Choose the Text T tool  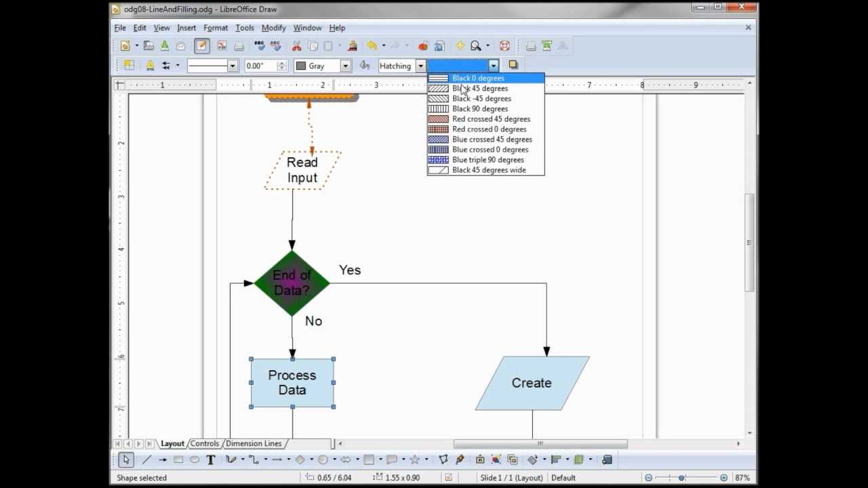(211, 460)
